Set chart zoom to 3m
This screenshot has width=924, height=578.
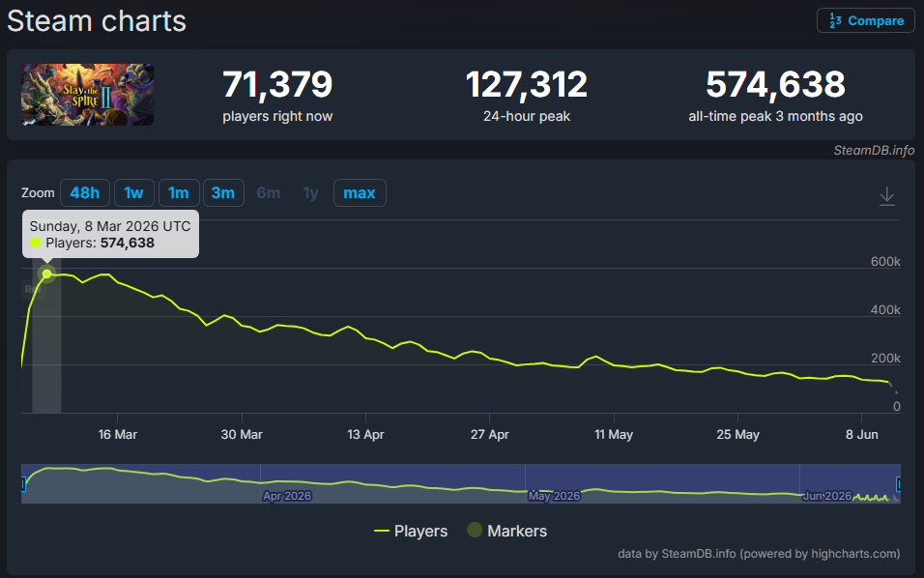223,192
